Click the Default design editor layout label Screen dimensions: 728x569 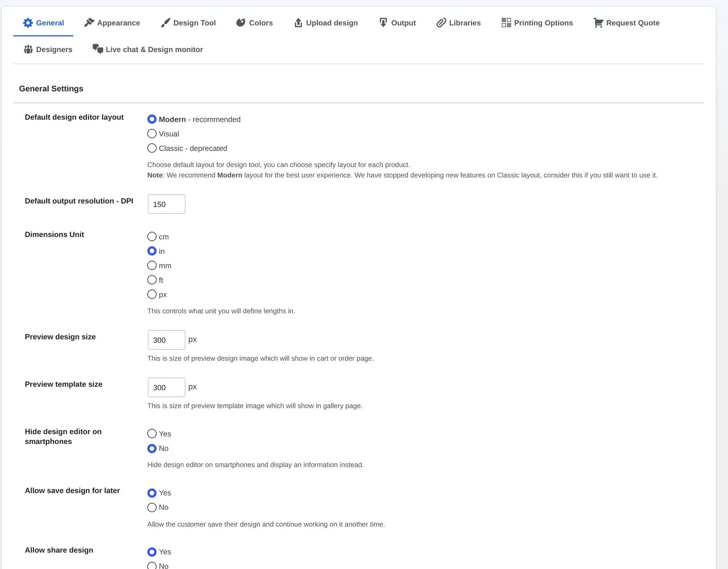point(74,117)
